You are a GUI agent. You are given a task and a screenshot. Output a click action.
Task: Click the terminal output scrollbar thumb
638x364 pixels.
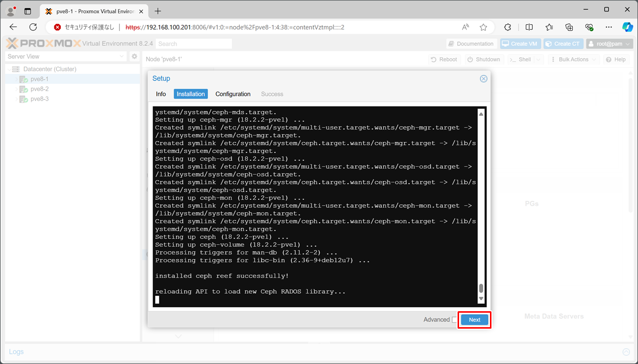481,288
